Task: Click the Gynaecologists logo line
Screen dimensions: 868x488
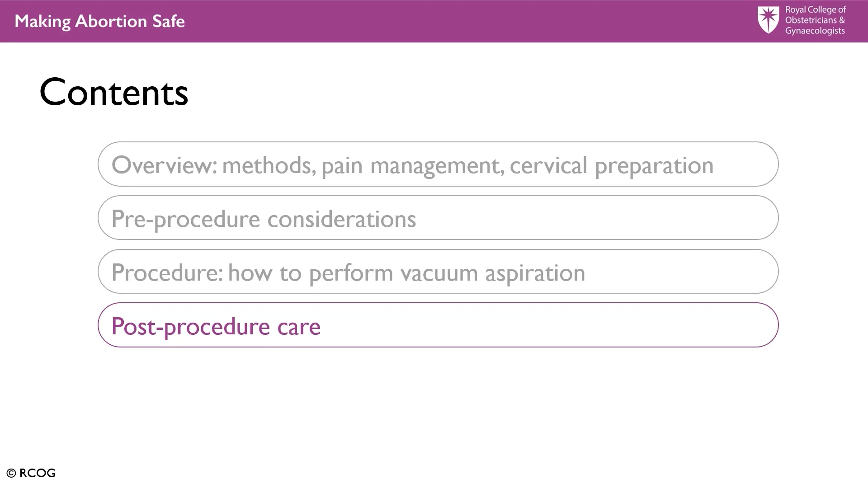Action: point(815,31)
